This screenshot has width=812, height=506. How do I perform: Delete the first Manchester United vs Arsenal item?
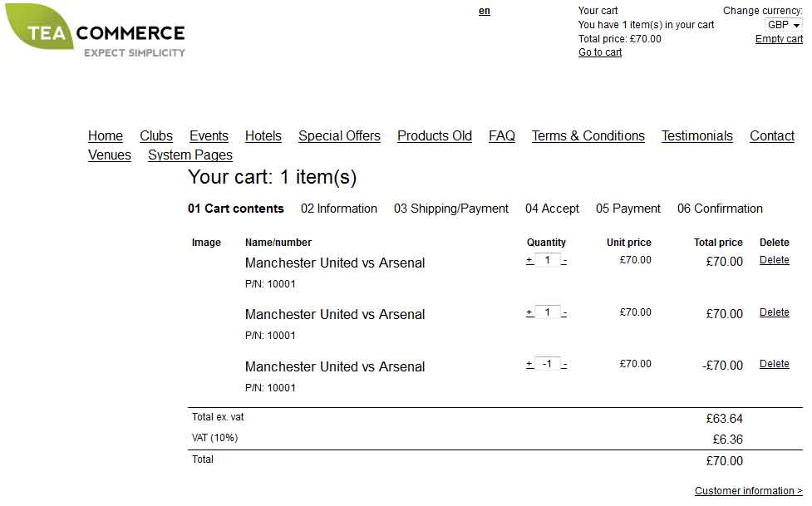pos(775,260)
